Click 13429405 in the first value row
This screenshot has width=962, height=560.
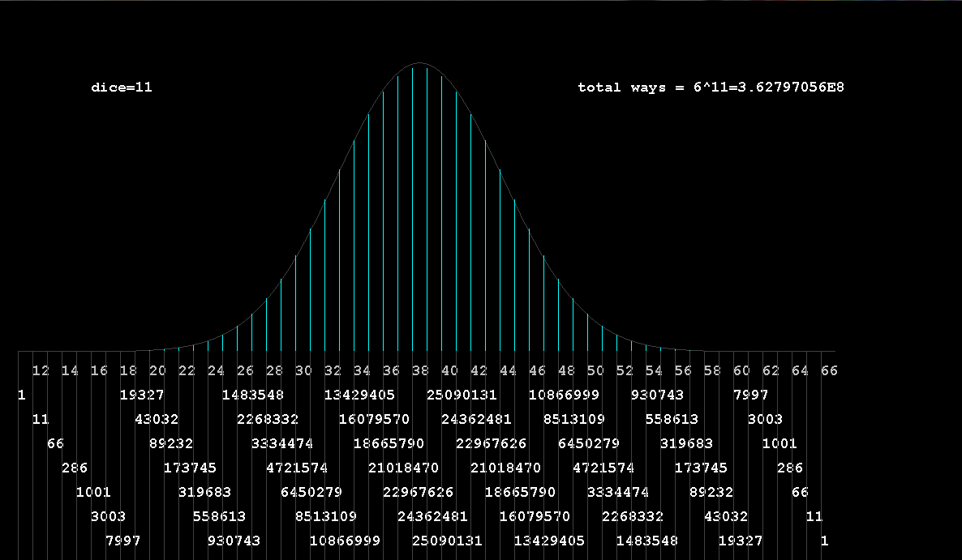(359, 395)
